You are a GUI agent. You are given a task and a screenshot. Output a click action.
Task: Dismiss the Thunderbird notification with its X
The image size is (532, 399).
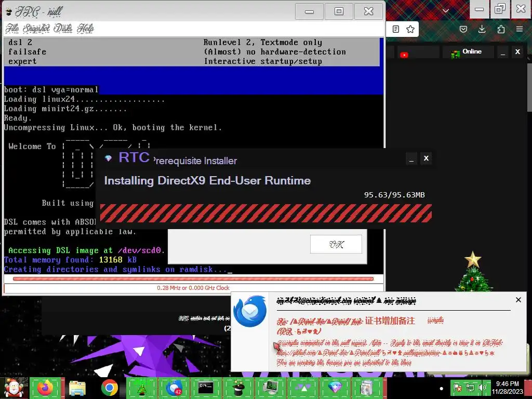pos(518,300)
